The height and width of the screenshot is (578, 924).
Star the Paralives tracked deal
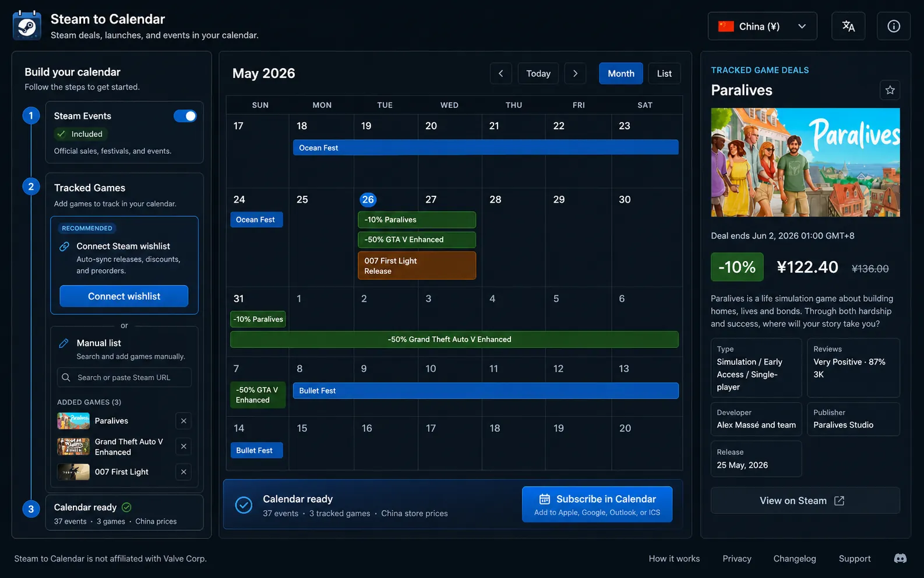click(890, 90)
